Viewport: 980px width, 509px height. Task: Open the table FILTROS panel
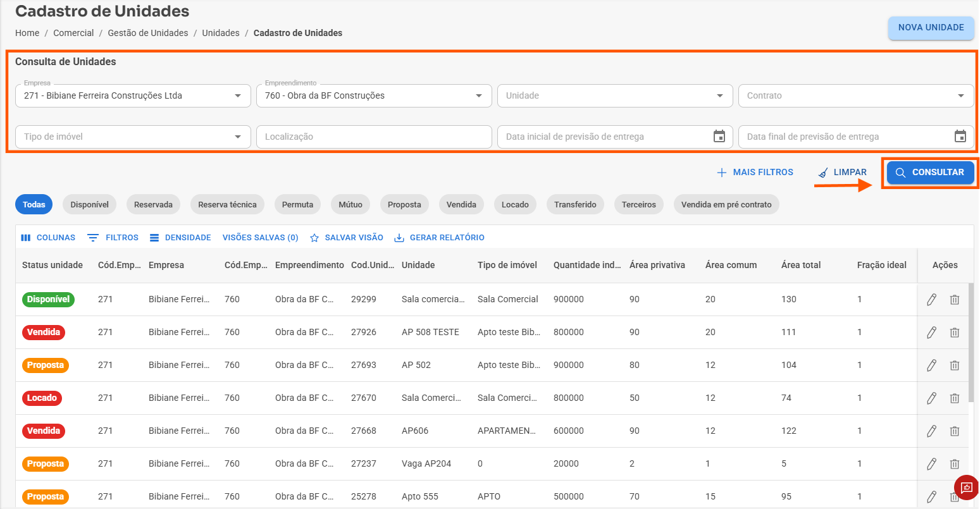(x=113, y=238)
